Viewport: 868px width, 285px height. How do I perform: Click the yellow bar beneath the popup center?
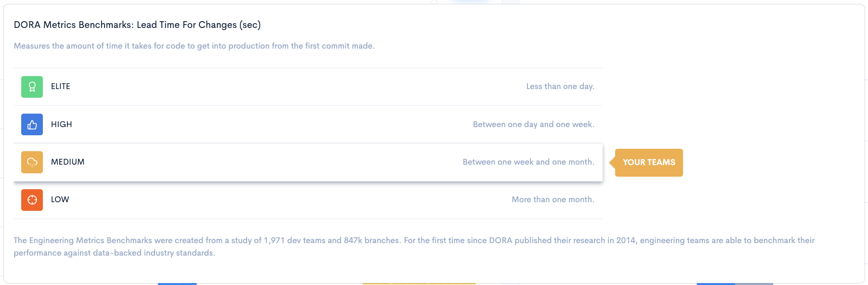[x=419, y=284]
